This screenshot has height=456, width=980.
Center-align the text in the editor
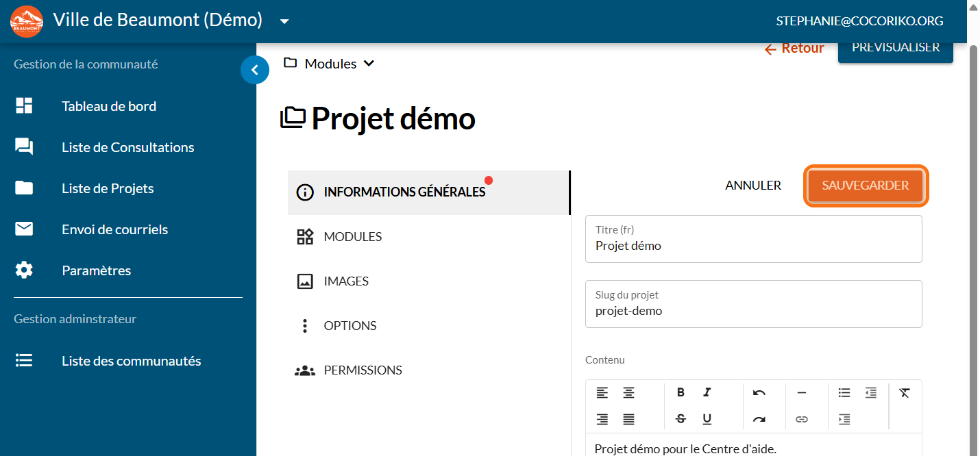tap(628, 392)
